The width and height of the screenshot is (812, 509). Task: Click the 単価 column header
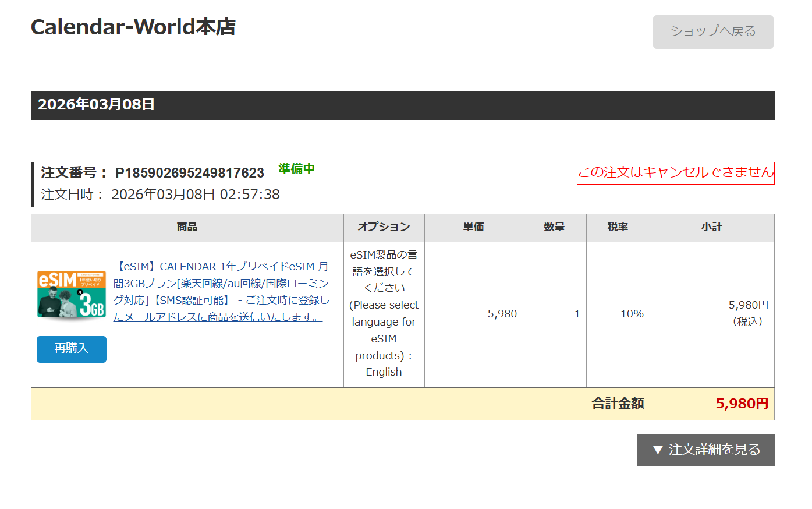click(x=474, y=228)
